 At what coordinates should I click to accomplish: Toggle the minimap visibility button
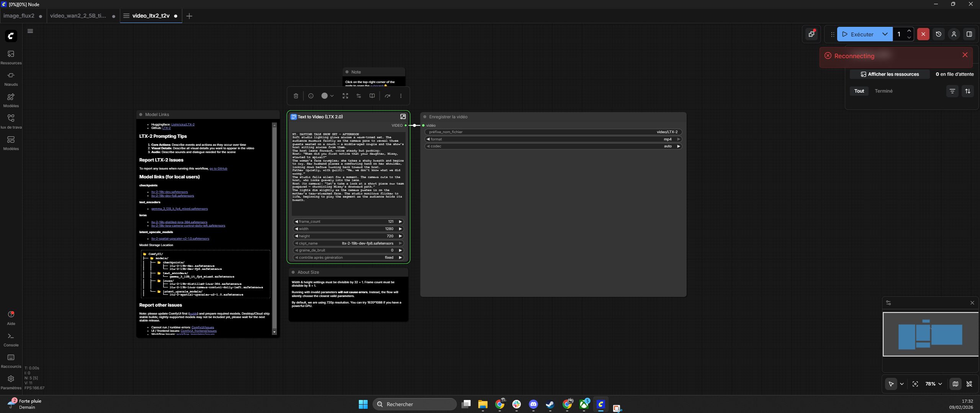point(955,384)
